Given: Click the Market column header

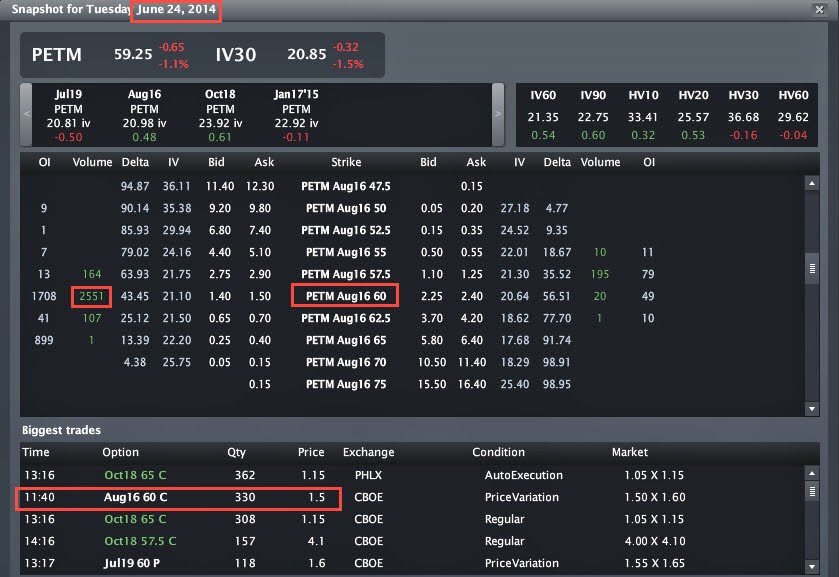Looking at the screenshot, I should (x=630, y=452).
